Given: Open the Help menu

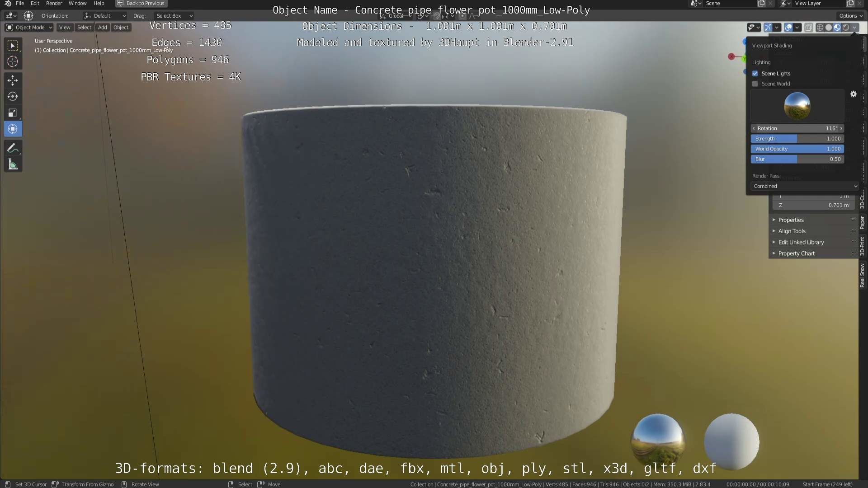Looking at the screenshot, I should pos(99,3).
